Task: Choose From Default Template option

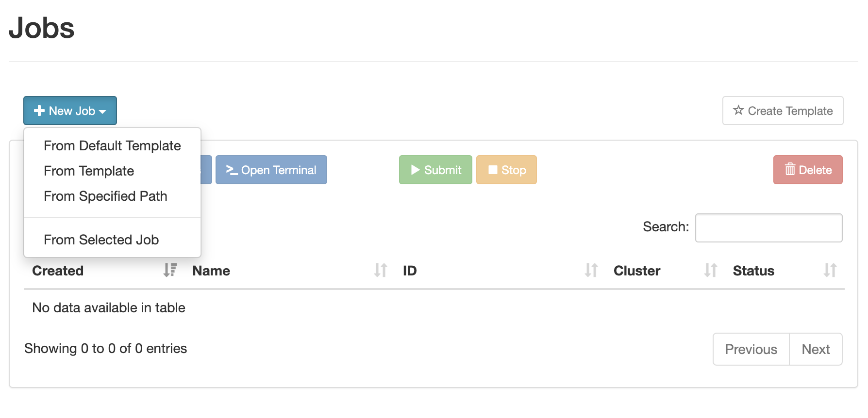Action: [x=112, y=145]
